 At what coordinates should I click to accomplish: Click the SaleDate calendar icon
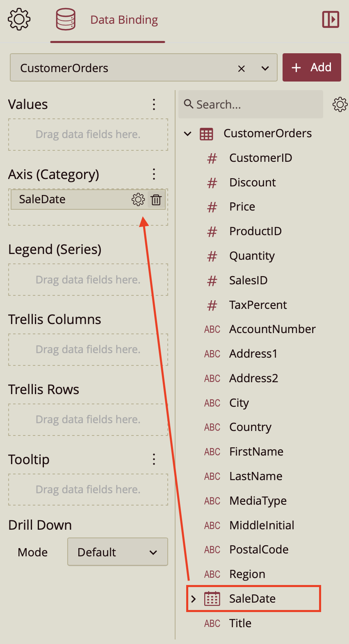coord(212,599)
